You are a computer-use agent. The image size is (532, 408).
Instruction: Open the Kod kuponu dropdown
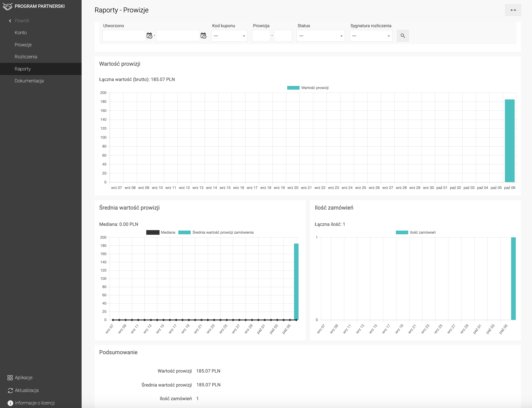[229, 36]
